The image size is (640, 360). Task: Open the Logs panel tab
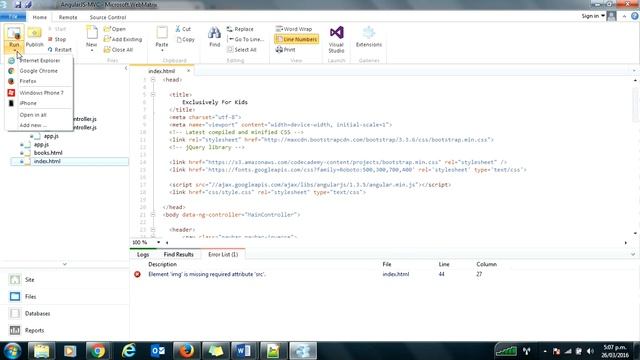142,254
